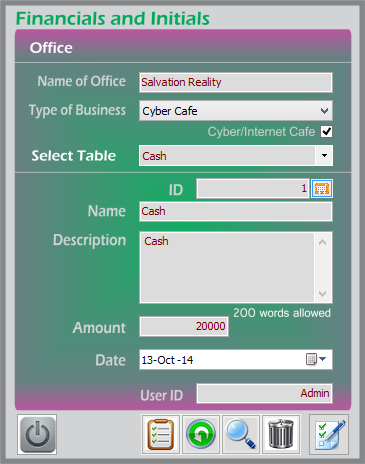The height and width of the screenshot is (464, 365).
Task: Click the power/exit button icon
Action: point(37,434)
